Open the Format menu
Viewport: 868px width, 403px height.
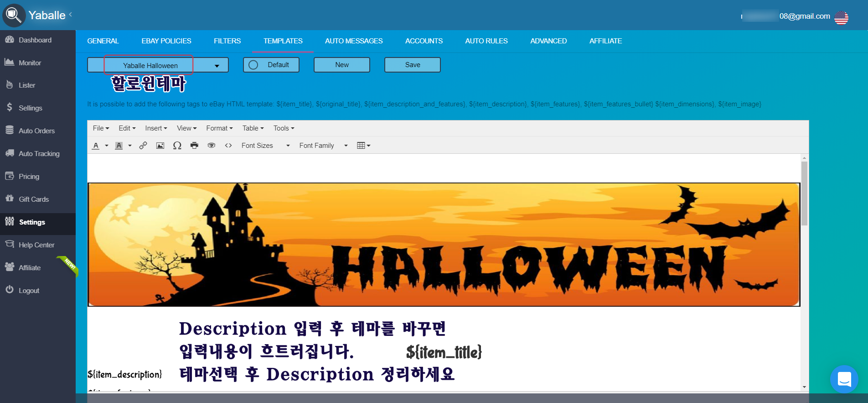[x=220, y=128]
